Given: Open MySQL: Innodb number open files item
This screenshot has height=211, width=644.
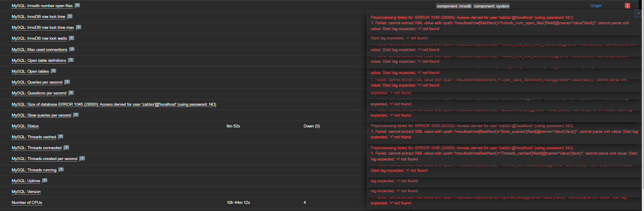Looking at the screenshot, I should click(x=42, y=6).
